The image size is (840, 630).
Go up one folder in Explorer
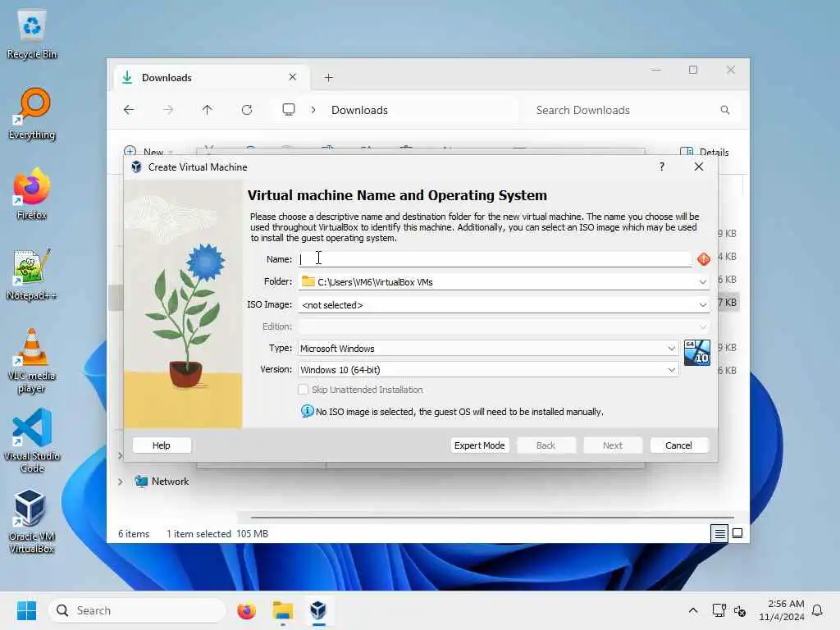click(207, 110)
